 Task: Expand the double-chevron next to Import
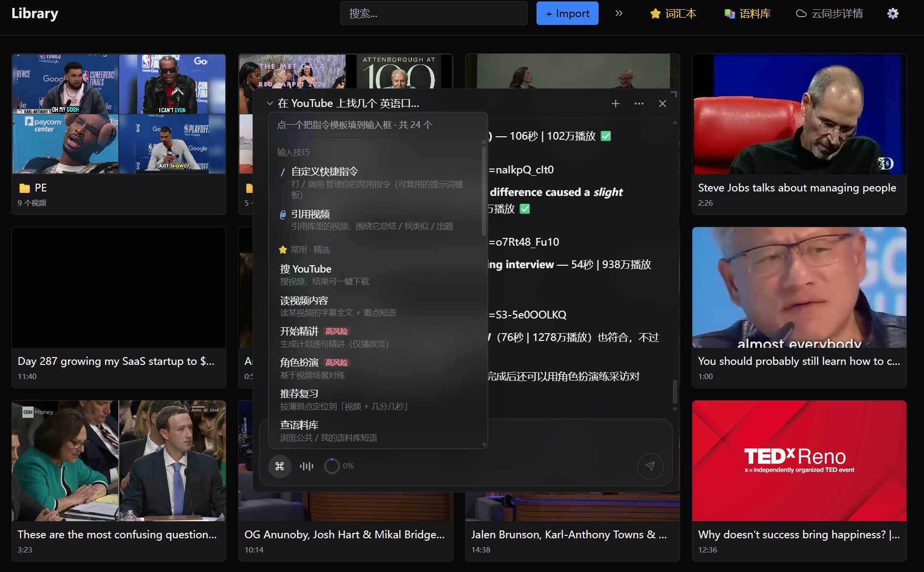click(x=619, y=13)
